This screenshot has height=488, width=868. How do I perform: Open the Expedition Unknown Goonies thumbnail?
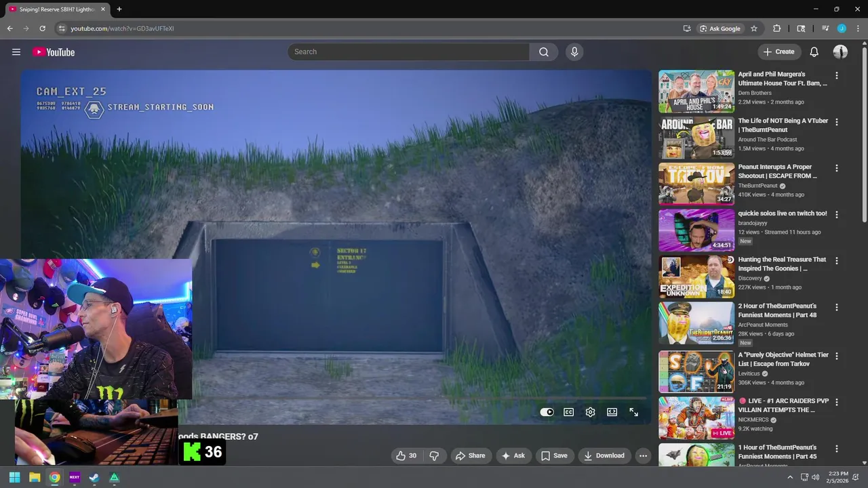click(x=696, y=277)
